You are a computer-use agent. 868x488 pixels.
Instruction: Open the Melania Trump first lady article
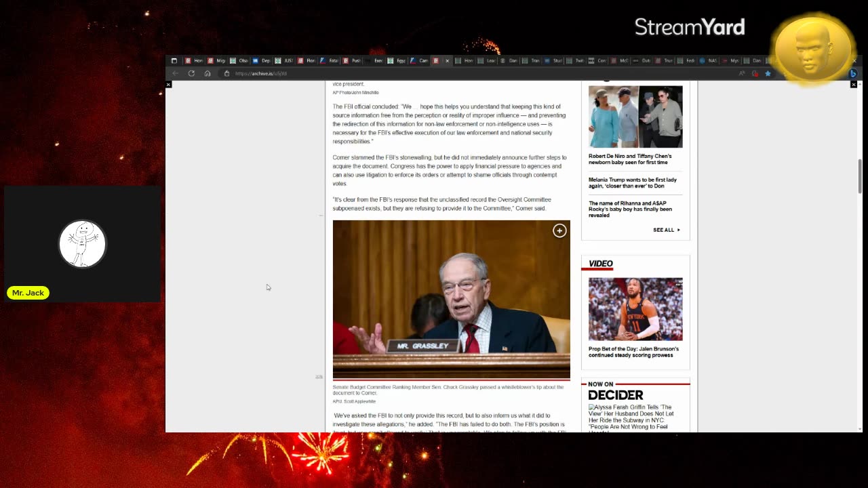pyautogui.click(x=633, y=183)
